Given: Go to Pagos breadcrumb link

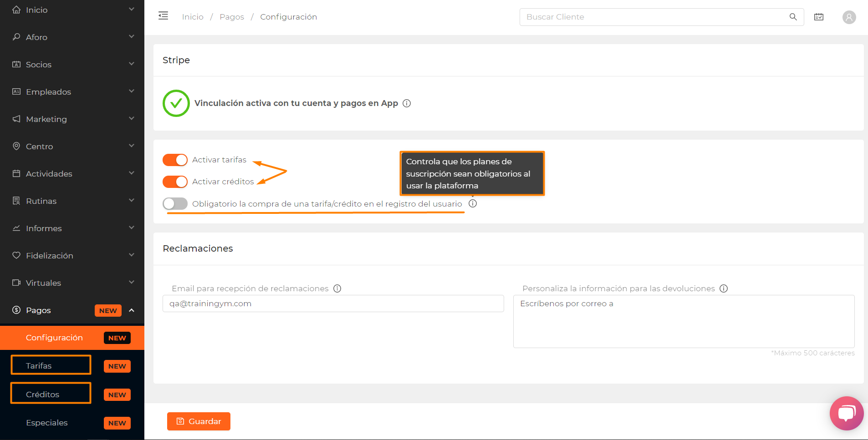Looking at the screenshot, I should 232,17.
